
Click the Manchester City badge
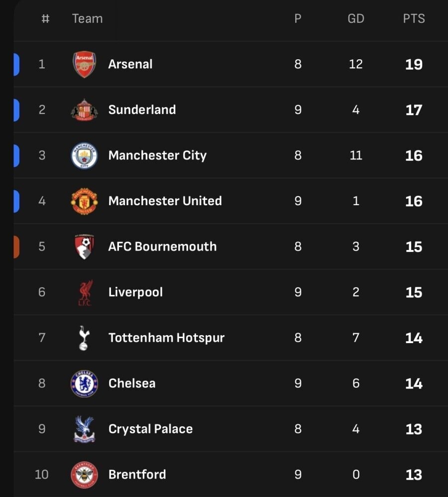click(x=84, y=155)
